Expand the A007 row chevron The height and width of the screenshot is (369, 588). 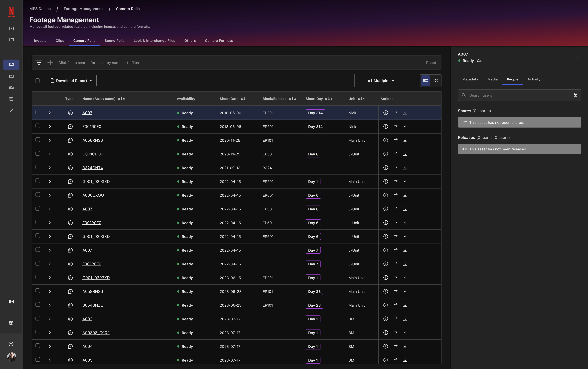pos(50,113)
